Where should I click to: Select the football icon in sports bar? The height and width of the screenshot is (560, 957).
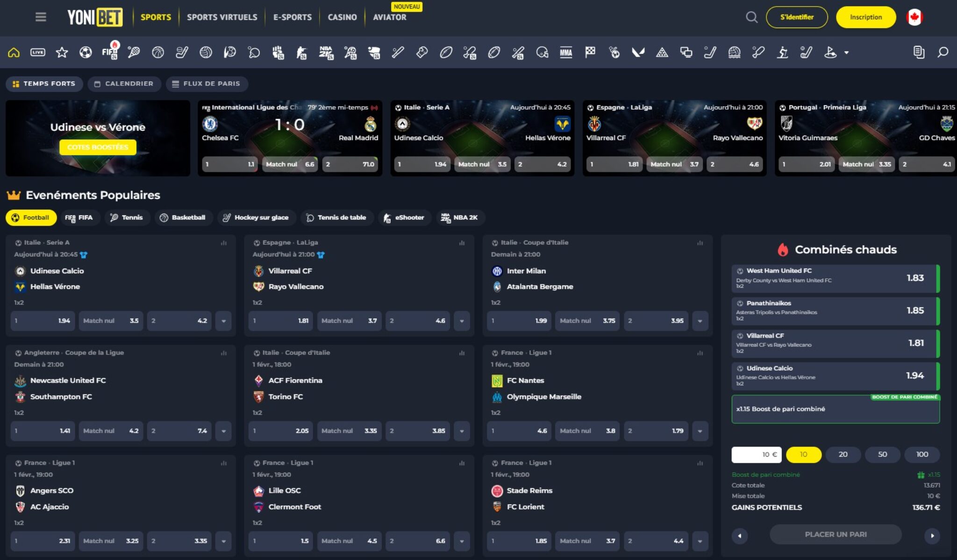coord(86,52)
